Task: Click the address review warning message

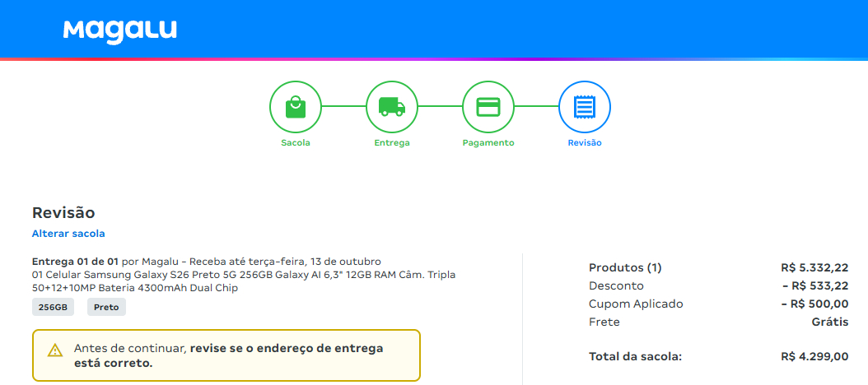Action: 228,355
